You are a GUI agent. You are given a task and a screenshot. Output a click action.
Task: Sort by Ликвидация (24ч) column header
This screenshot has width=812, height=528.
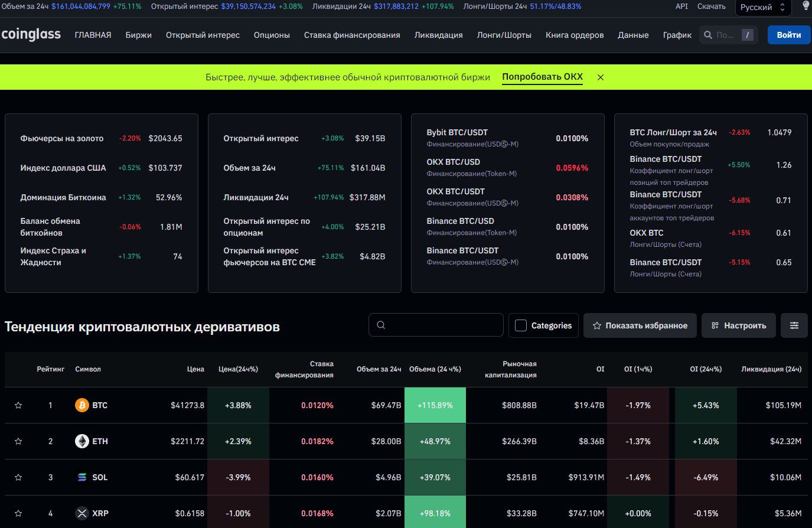point(771,369)
